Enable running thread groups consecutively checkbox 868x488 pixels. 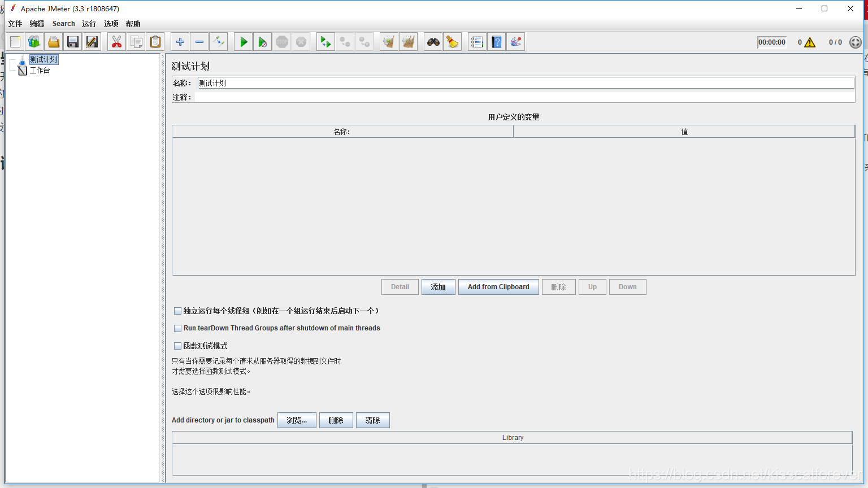pos(177,311)
